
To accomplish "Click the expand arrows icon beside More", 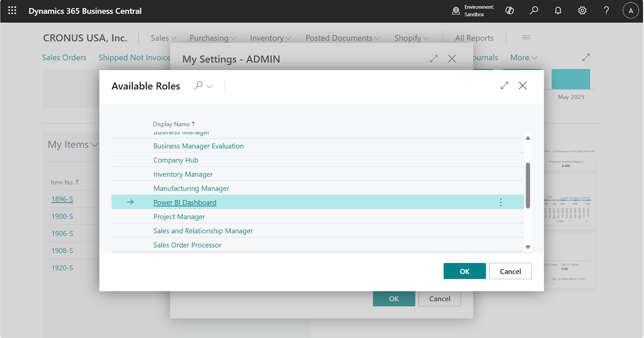I will 586,58.
